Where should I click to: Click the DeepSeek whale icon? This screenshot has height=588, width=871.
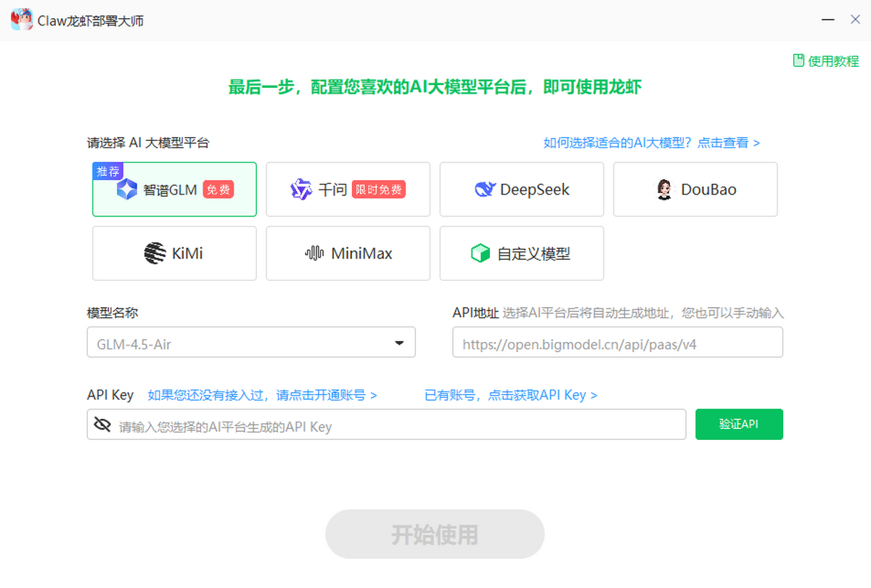pyautogui.click(x=485, y=189)
